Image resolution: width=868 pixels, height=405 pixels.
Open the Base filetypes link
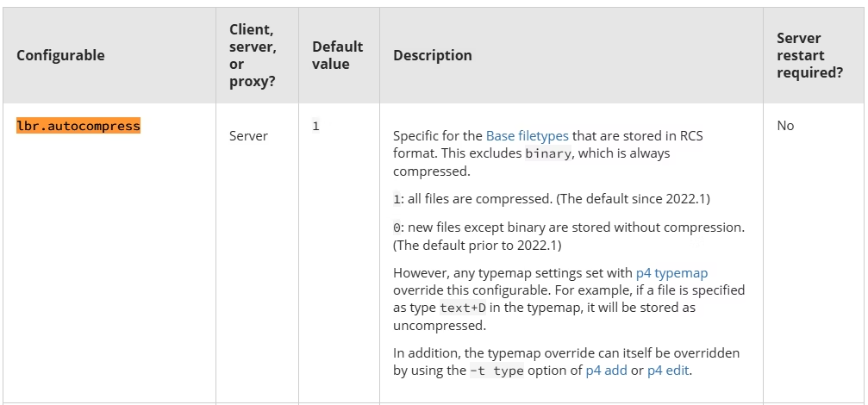[527, 136]
